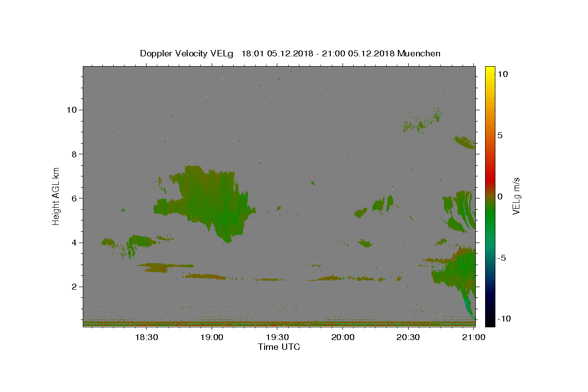This screenshot has height=392, width=588.
Task: Click the ground clutter band at plot bottom
Action: tap(279, 323)
